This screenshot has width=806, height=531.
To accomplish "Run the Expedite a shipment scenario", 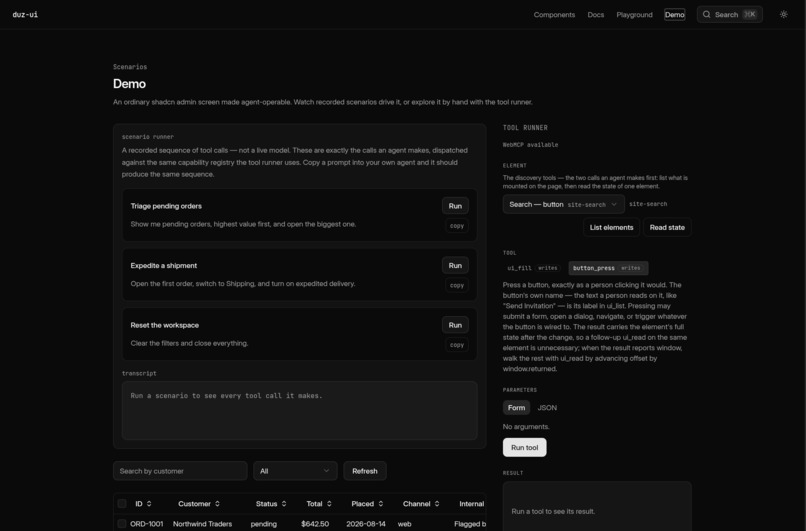I will point(455,265).
